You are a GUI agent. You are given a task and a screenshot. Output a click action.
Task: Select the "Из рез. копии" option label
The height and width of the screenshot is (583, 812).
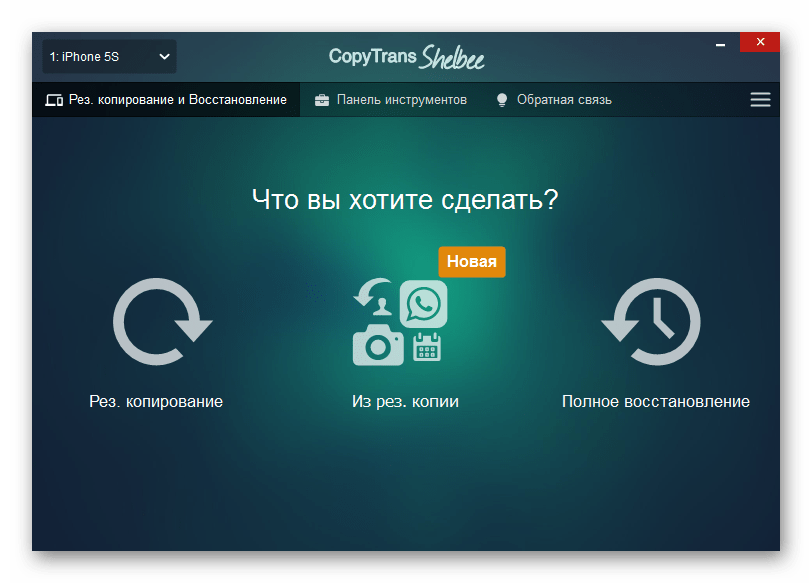[405, 402]
